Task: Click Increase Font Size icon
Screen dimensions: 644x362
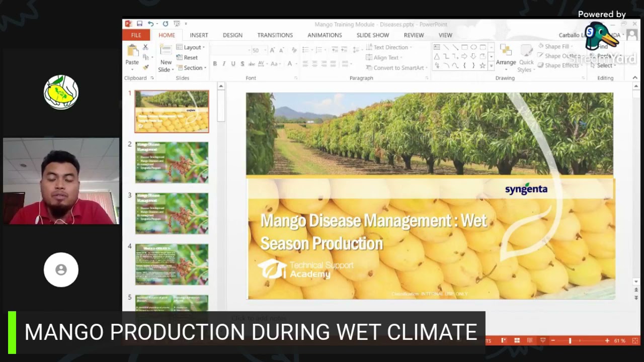Action: pos(272,50)
